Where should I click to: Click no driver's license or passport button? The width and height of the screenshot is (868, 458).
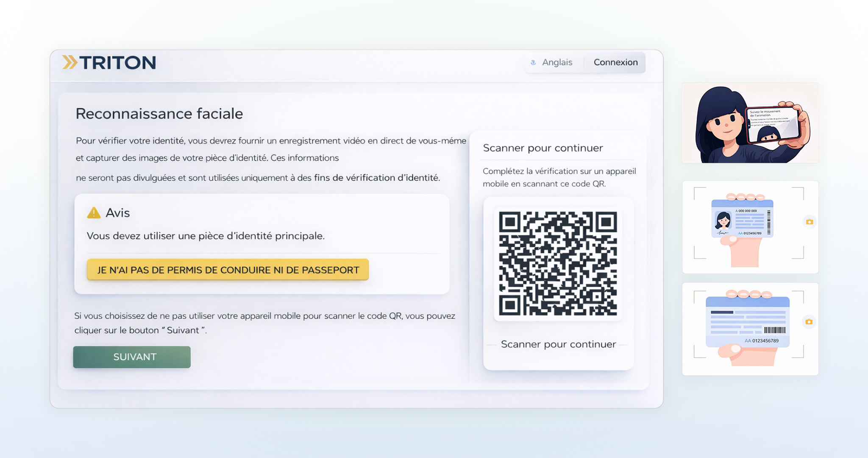[228, 270]
